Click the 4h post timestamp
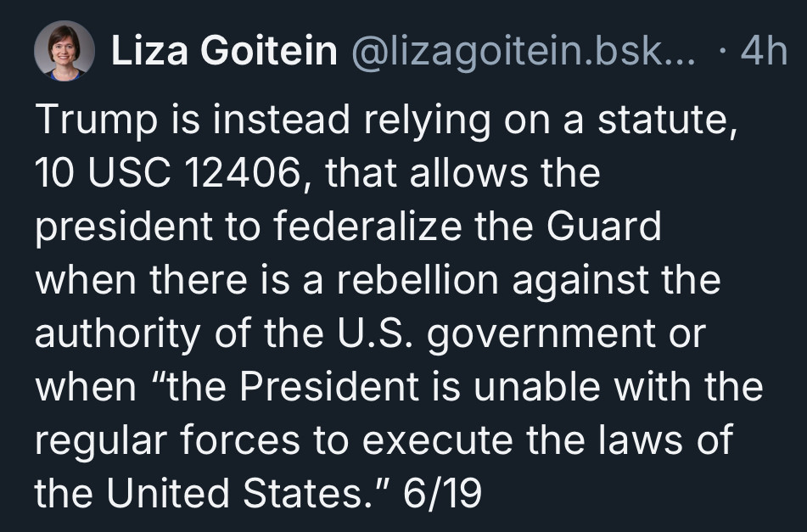This screenshot has height=532, width=807. (764, 52)
